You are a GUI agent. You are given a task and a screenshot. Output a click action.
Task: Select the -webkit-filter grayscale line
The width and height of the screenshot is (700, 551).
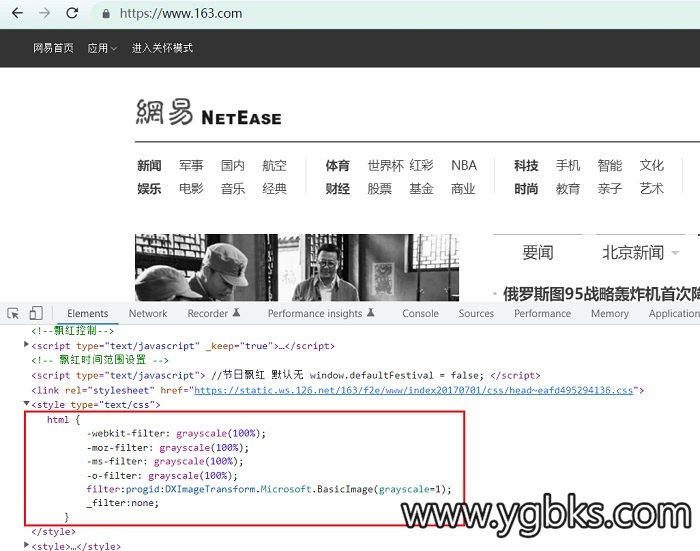tap(176, 433)
